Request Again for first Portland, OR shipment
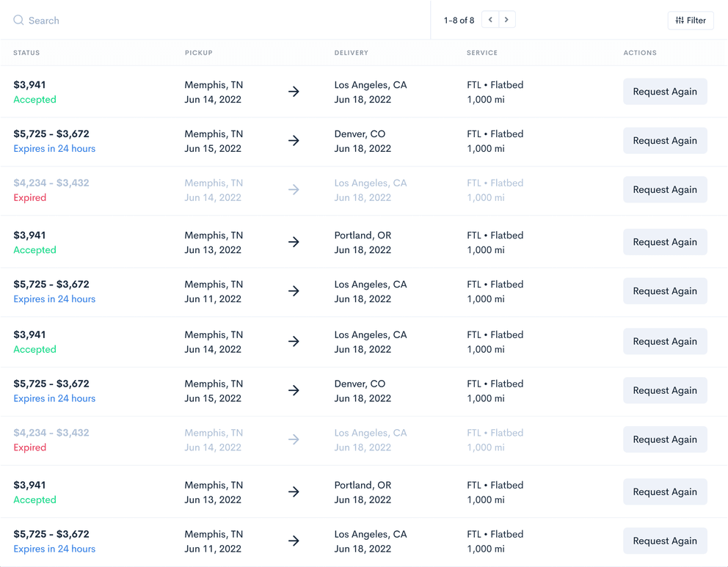The width and height of the screenshot is (728, 567). (x=665, y=242)
